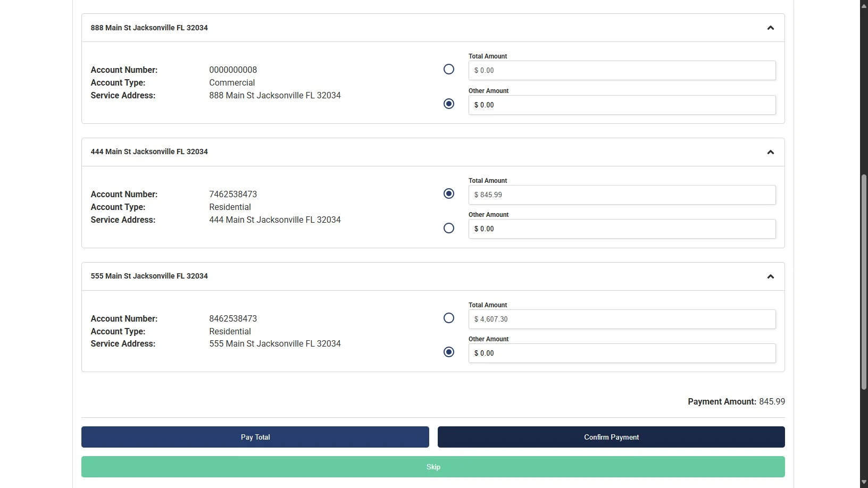Click the 888 Main St panel header title
868x488 pixels.
coord(149,28)
